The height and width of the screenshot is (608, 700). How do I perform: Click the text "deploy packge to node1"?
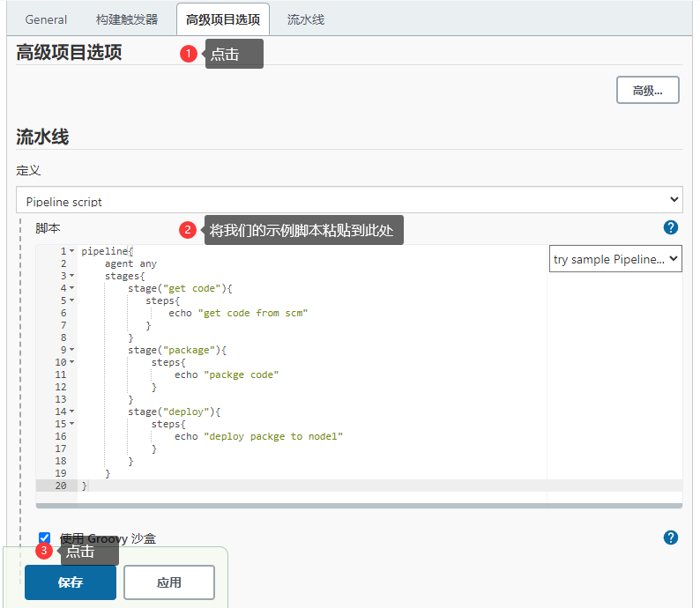pyautogui.click(x=273, y=436)
